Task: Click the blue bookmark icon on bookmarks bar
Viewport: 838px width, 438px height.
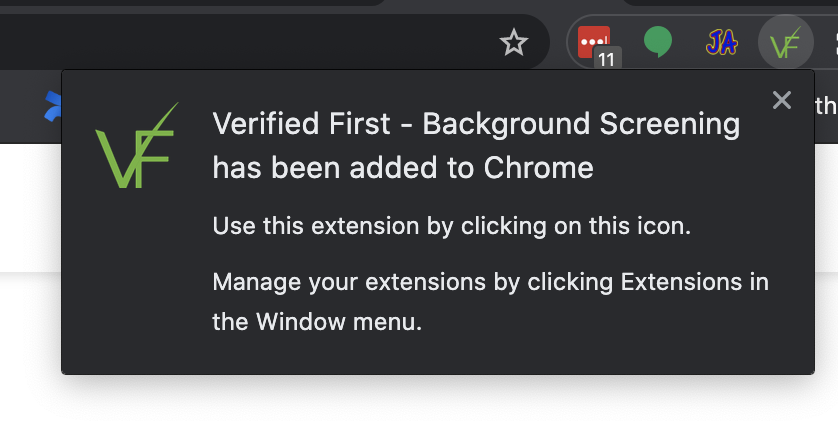Action: (x=52, y=107)
